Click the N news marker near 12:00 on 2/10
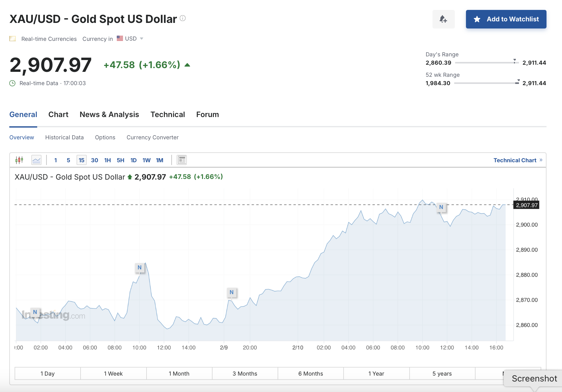 441,207
